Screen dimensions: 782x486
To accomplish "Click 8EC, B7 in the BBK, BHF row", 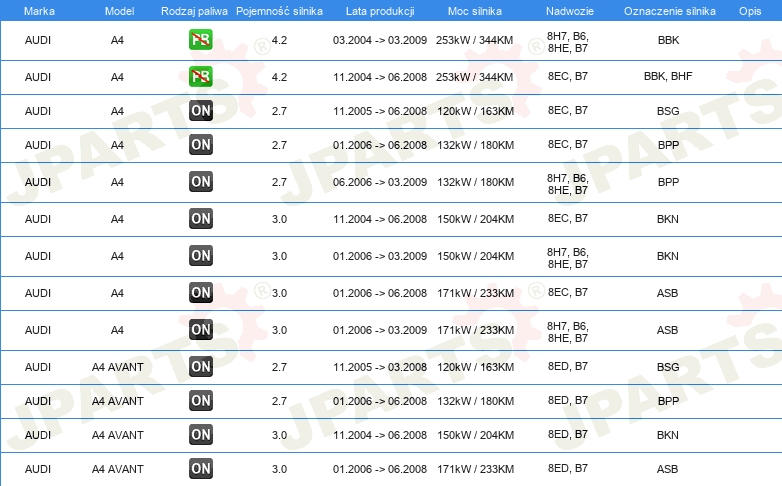I will (568, 76).
